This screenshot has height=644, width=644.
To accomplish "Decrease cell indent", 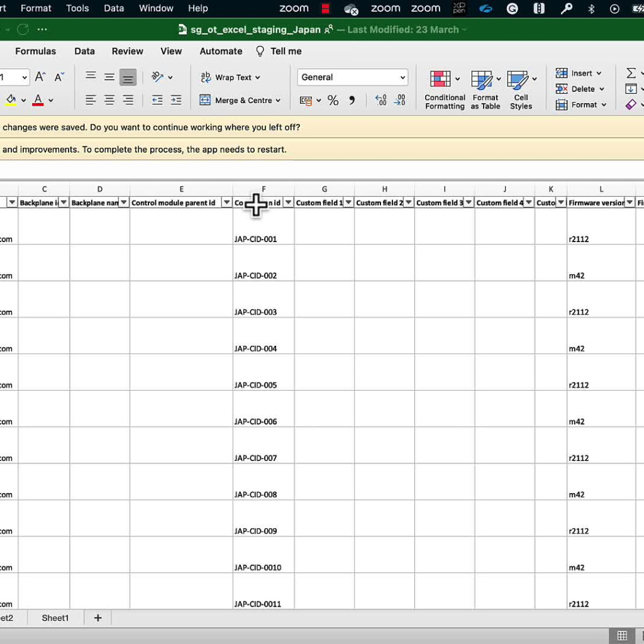I will click(157, 100).
